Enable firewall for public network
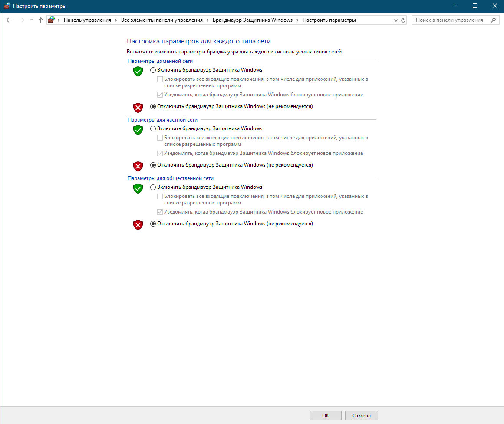The height and width of the screenshot is (424, 504). click(x=153, y=187)
